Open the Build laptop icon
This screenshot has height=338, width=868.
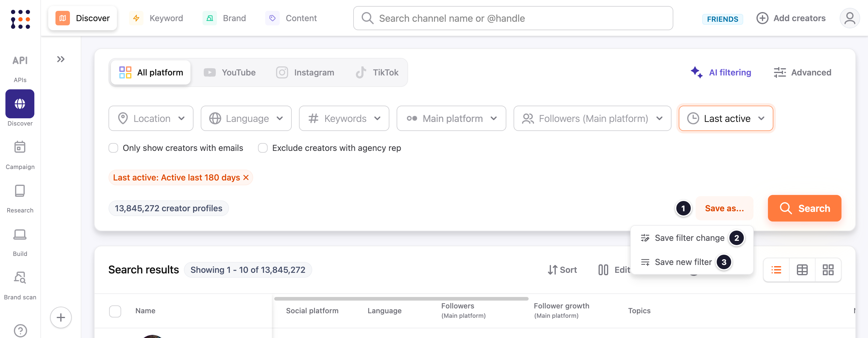[20, 234]
